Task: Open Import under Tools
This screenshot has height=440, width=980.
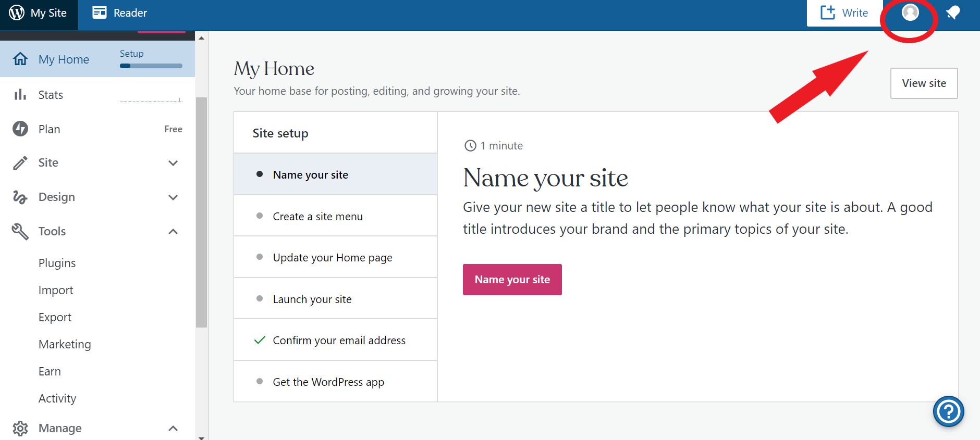Action: (56, 290)
